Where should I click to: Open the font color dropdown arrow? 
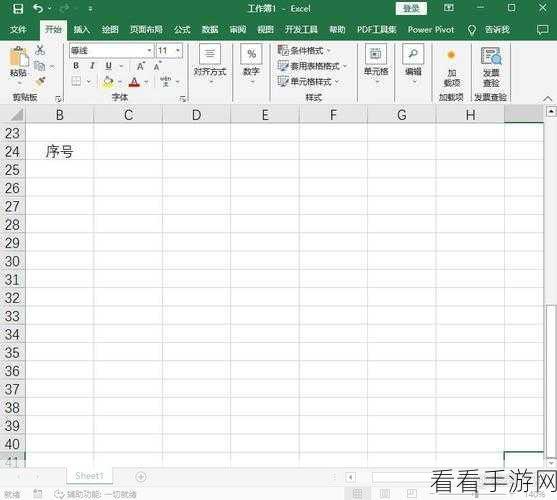(146, 82)
